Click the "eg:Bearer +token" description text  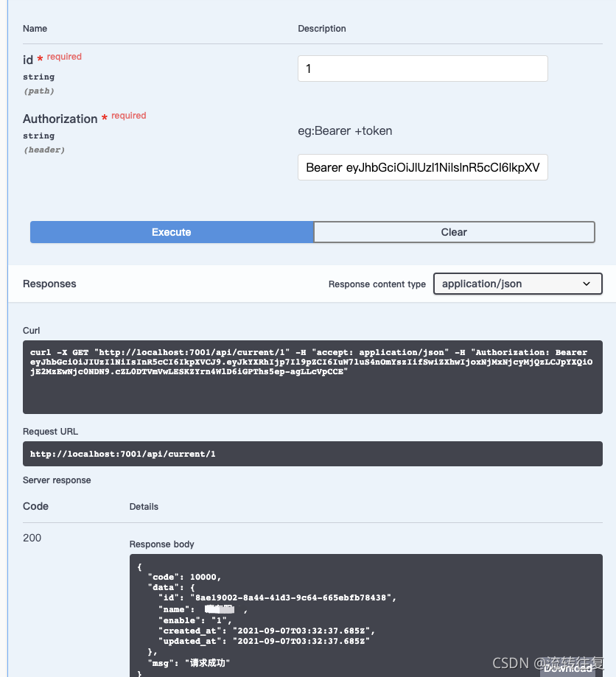click(345, 131)
